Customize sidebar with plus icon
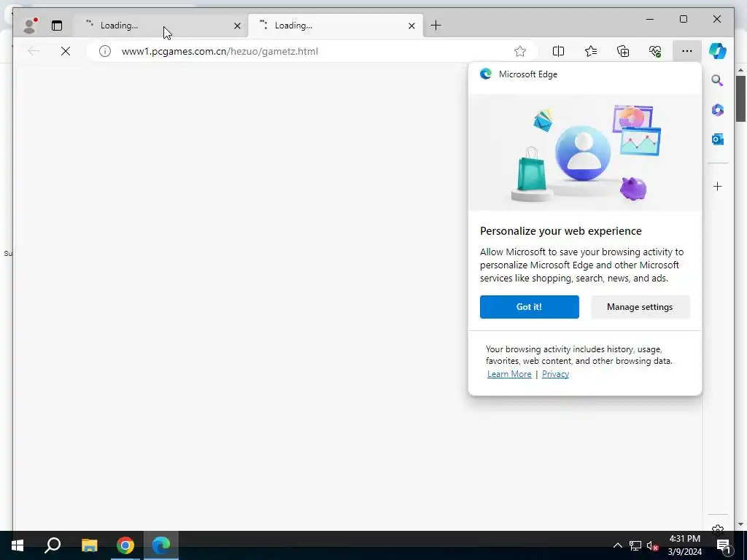This screenshot has height=560, width=747. [x=718, y=186]
